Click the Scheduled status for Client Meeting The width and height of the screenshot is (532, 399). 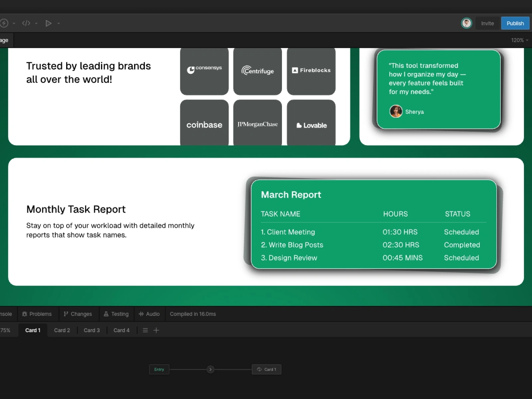462,232
